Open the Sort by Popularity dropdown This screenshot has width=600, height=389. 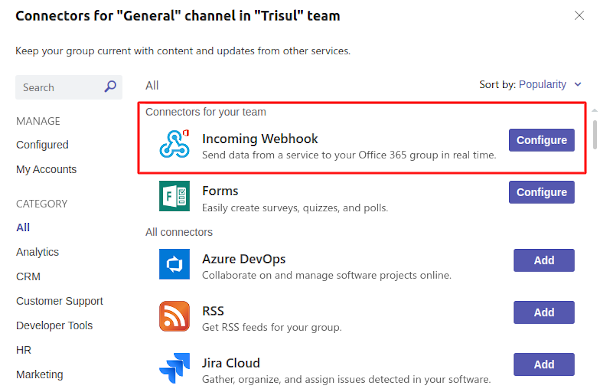click(550, 85)
